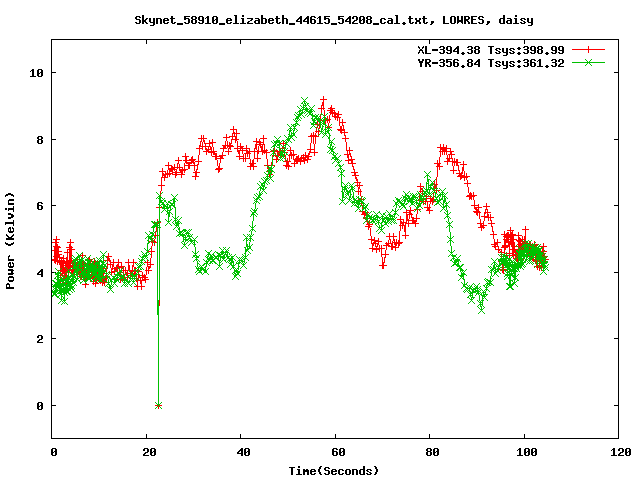Click the x-axis tick label 60
The height and width of the screenshot is (480, 640).
[x=338, y=452]
